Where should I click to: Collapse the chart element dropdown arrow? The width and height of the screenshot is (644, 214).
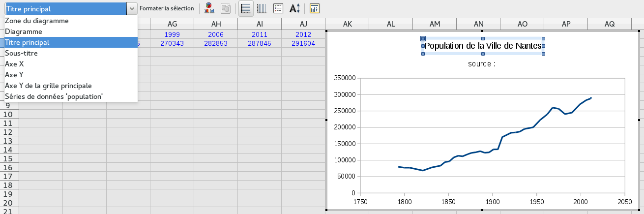(132, 8)
